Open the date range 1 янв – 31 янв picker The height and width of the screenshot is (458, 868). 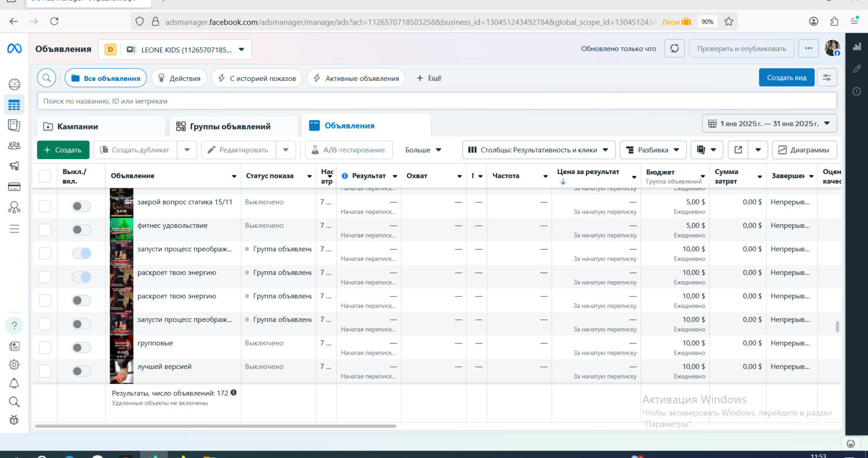click(769, 124)
